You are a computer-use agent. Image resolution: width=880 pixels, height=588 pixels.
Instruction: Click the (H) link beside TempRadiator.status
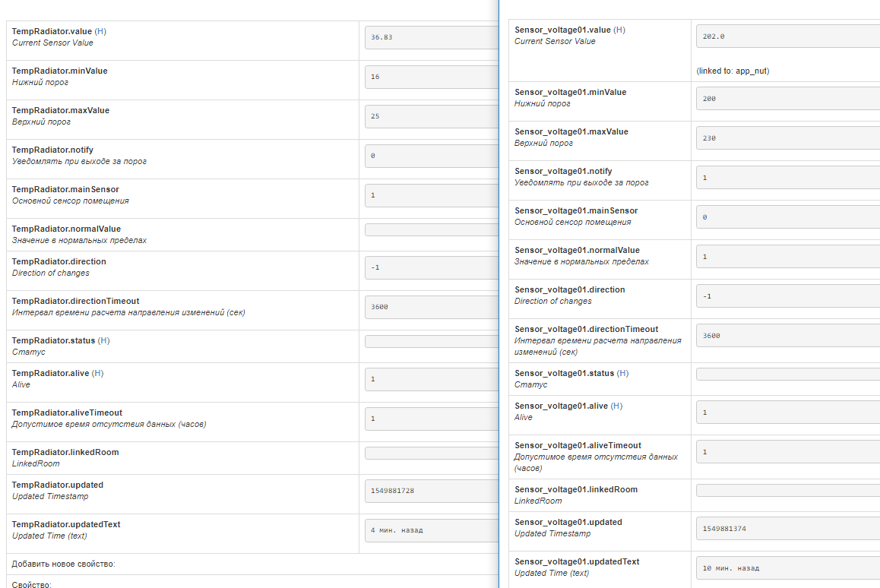tap(104, 340)
